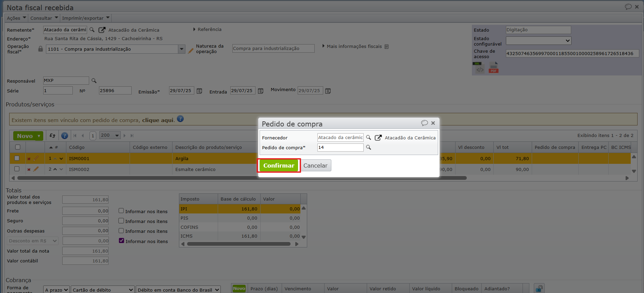Sort products by the # column
This screenshot has height=293, width=644.
pyautogui.click(x=53, y=148)
